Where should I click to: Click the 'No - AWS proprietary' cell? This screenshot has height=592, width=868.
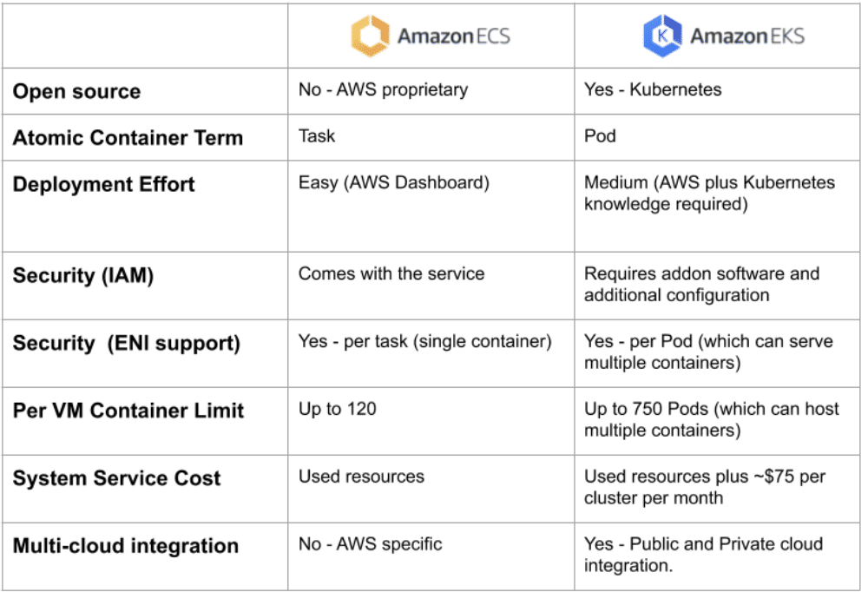[383, 89]
